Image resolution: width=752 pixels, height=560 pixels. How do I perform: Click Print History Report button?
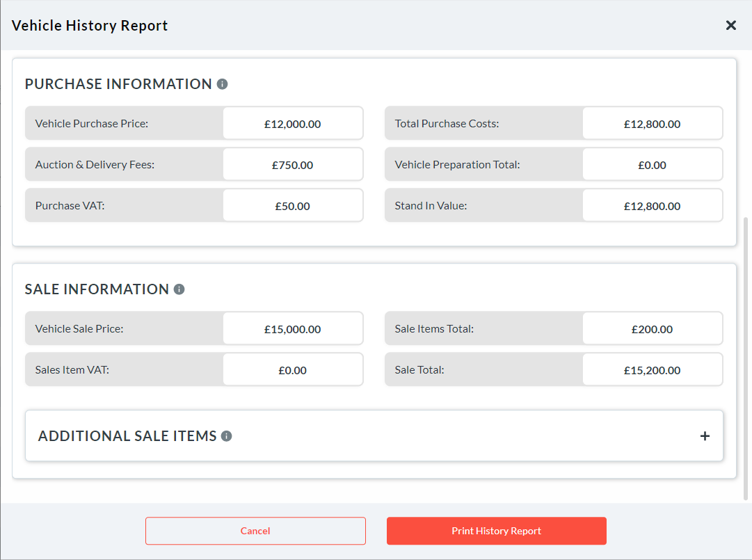pyautogui.click(x=496, y=531)
